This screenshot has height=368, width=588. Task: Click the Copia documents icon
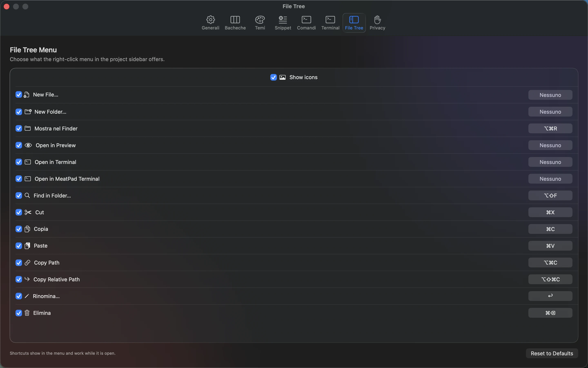pos(27,229)
